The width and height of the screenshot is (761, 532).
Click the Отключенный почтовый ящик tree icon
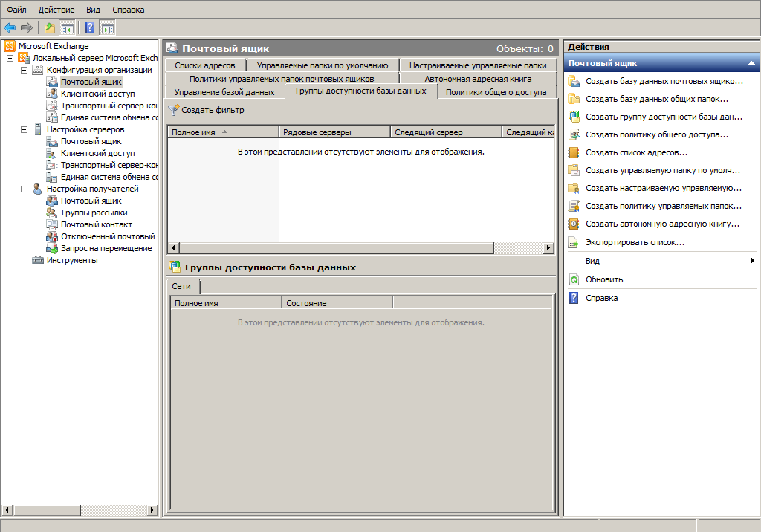coord(52,236)
